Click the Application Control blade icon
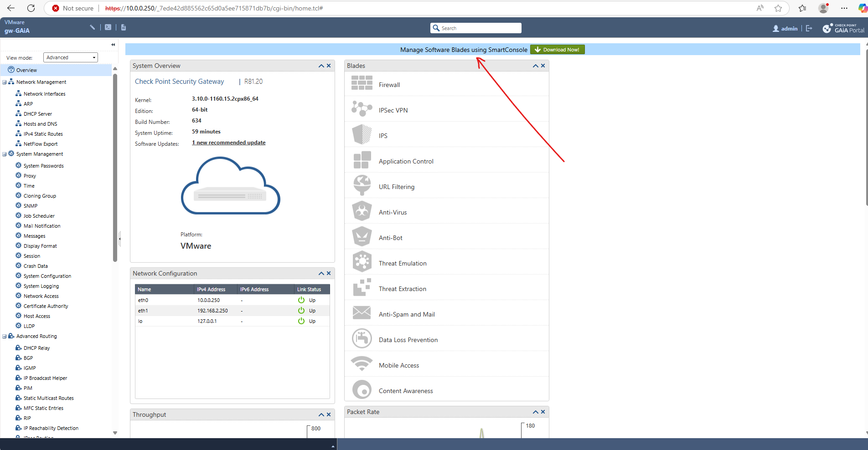This screenshot has height=450, width=868. pyautogui.click(x=362, y=160)
